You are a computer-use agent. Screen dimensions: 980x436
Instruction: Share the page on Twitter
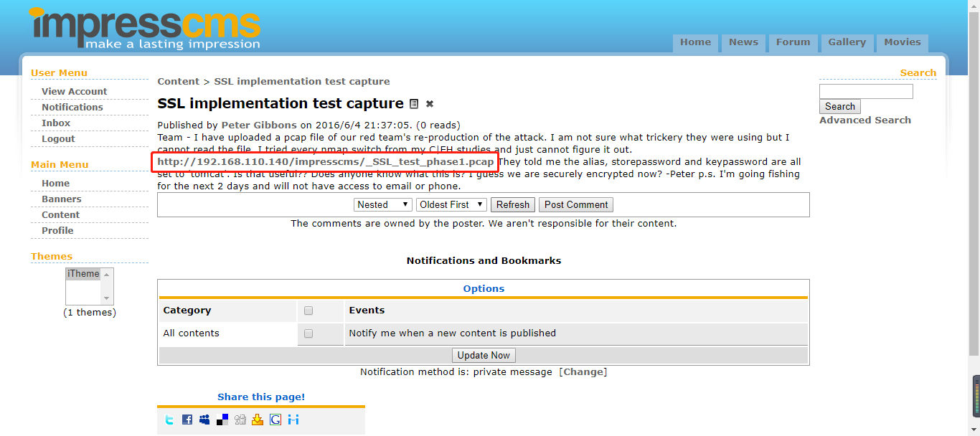point(169,420)
